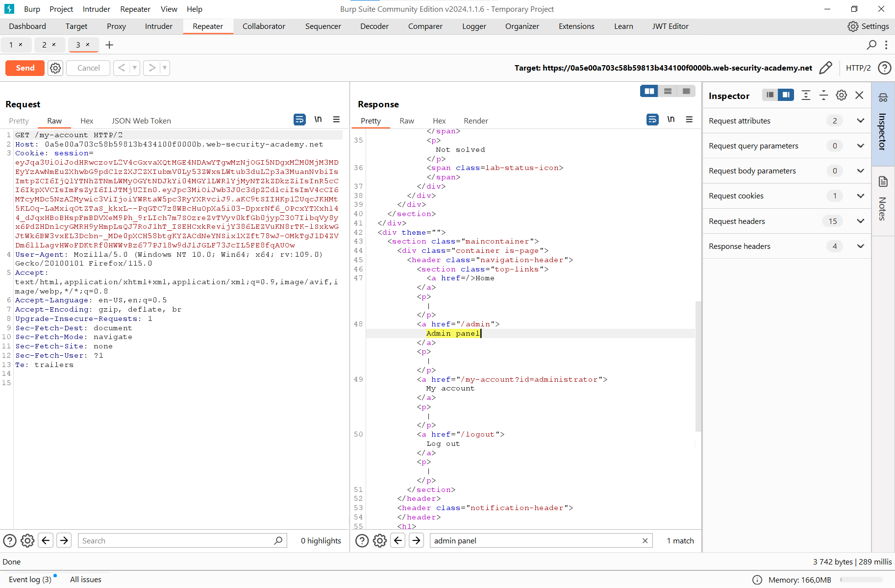Toggle request non-printable characters \n
This screenshot has width=895, height=588.
point(318,119)
